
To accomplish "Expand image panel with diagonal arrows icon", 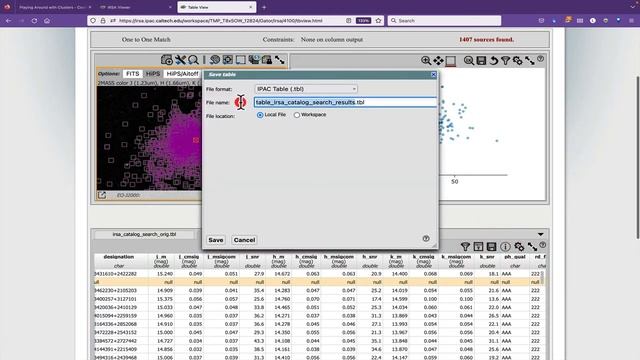I will pyautogui.click(x=280, y=60).
